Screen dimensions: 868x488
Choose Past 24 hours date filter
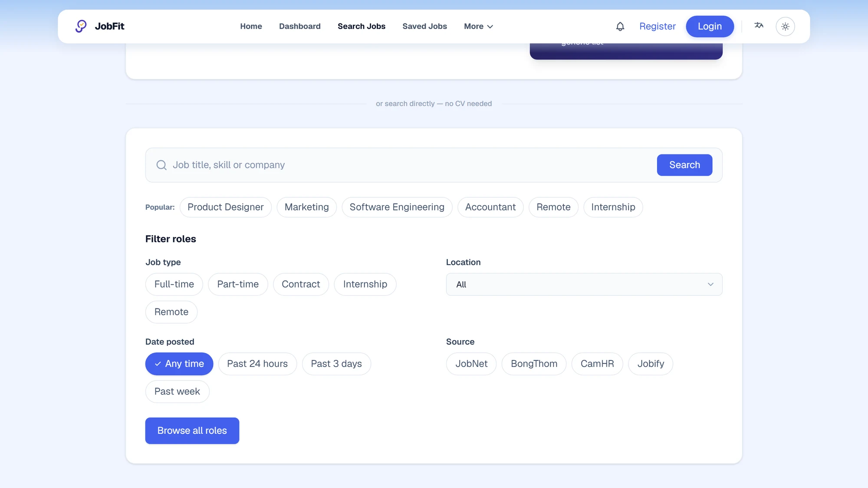pyautogui.click(x=257, y=364)
